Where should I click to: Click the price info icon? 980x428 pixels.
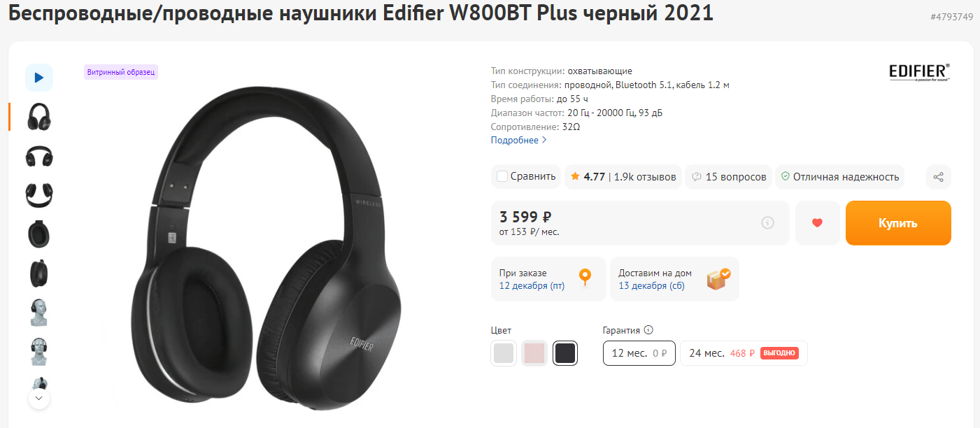767,223
